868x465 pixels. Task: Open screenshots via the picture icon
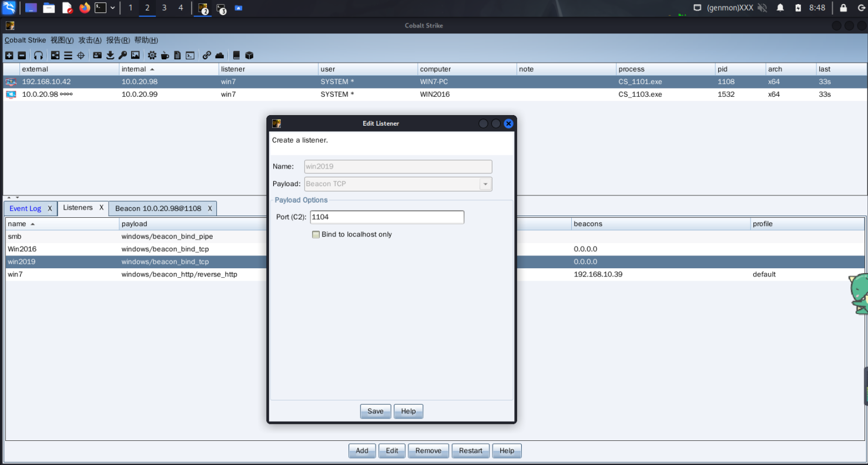[x=135, y=55]
